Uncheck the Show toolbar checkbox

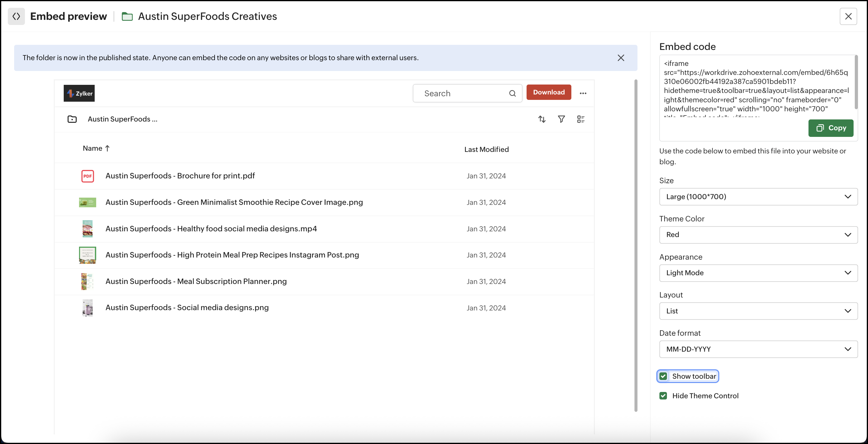coord(663,376)
